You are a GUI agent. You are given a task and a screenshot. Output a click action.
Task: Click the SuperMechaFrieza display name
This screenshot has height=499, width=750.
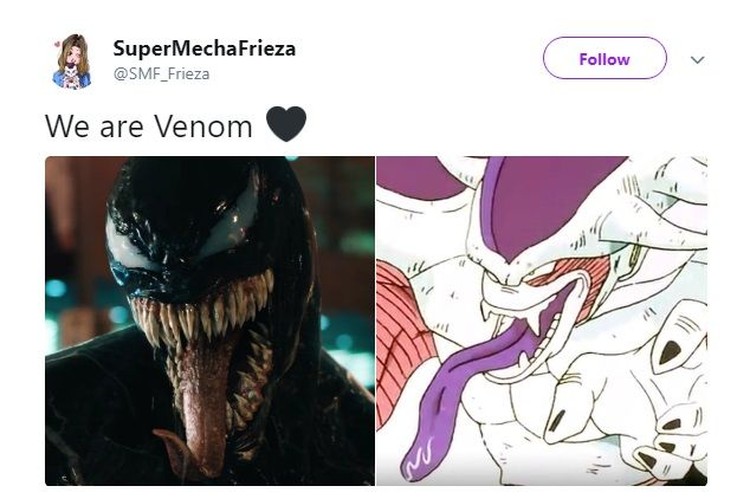point(204,48)
